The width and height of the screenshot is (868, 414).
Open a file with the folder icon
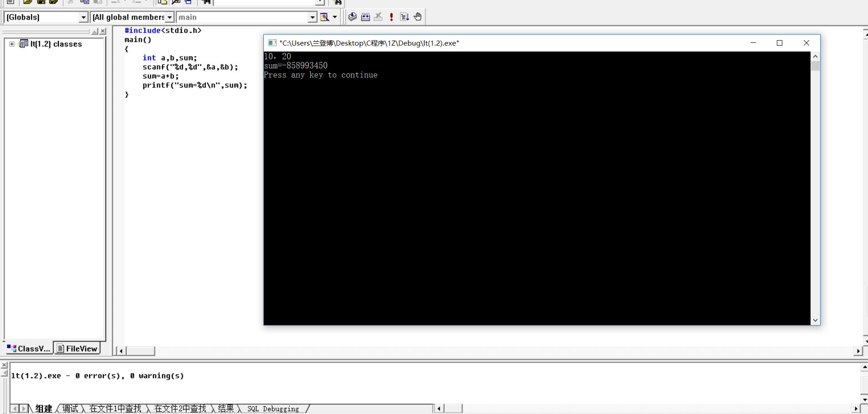coord(27,2)
